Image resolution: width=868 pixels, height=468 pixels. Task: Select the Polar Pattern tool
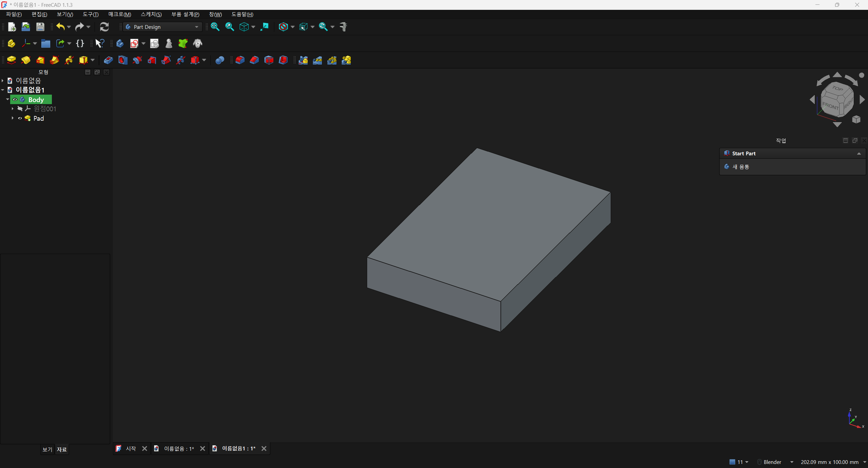(332, 60)
